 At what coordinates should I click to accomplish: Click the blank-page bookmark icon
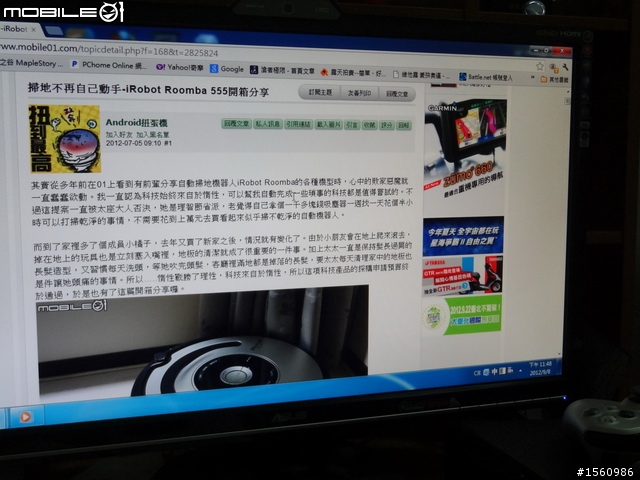click(x=396, y=74)
